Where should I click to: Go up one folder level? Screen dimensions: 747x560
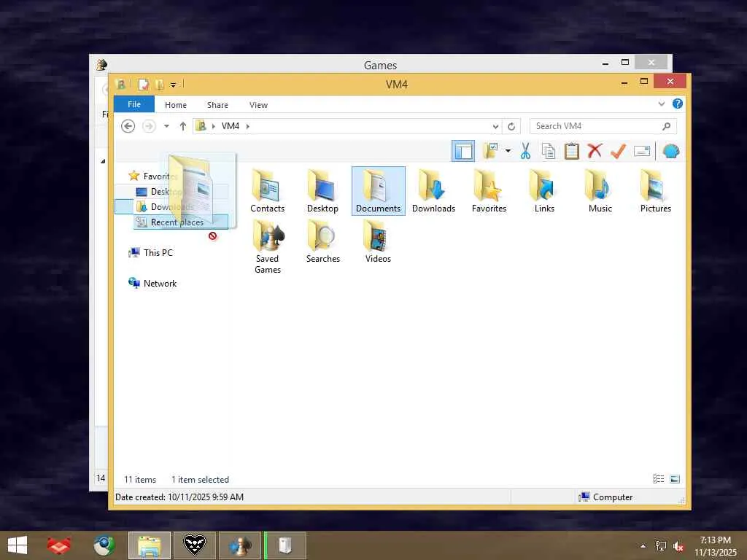(183, 126)
